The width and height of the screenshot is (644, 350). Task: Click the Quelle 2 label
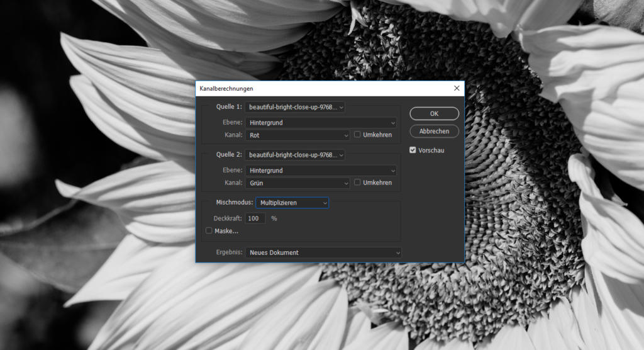click(x=229, y=155)
